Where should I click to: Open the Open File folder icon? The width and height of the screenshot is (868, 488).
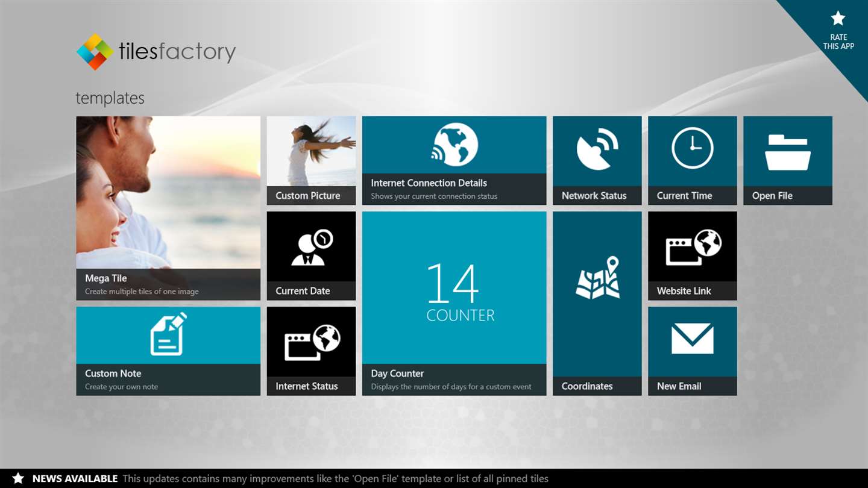(x=788, y=152)
